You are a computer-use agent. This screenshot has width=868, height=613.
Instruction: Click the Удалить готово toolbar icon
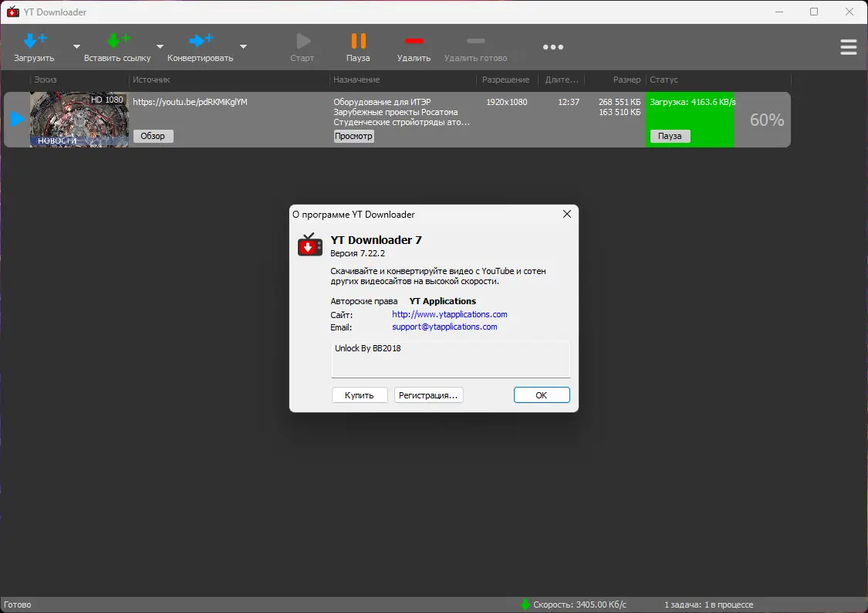475,41
